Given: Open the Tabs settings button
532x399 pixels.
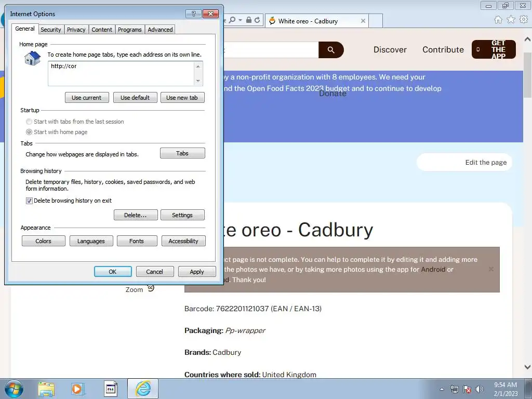Looking at the screenshot, I should [x=182, y=153].
